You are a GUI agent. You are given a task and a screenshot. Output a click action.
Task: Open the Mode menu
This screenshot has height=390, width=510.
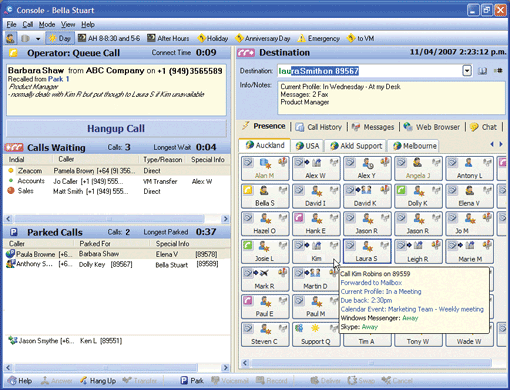coord(47,24)
